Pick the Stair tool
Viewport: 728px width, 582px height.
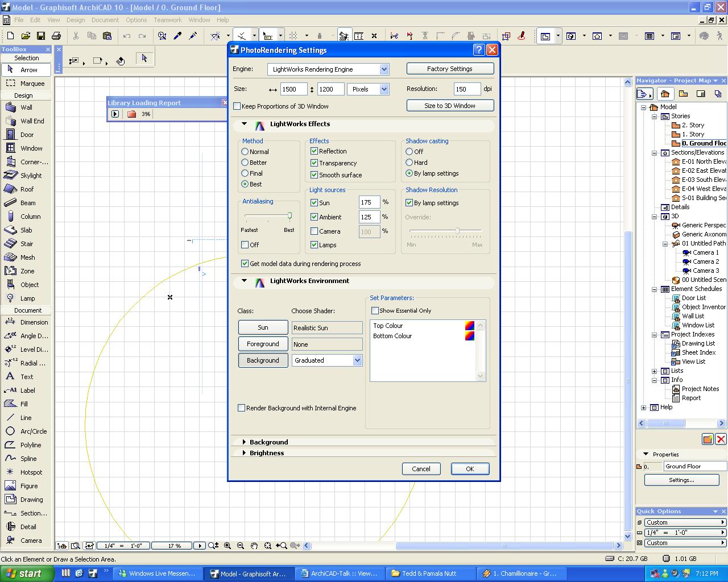[26, 244]
